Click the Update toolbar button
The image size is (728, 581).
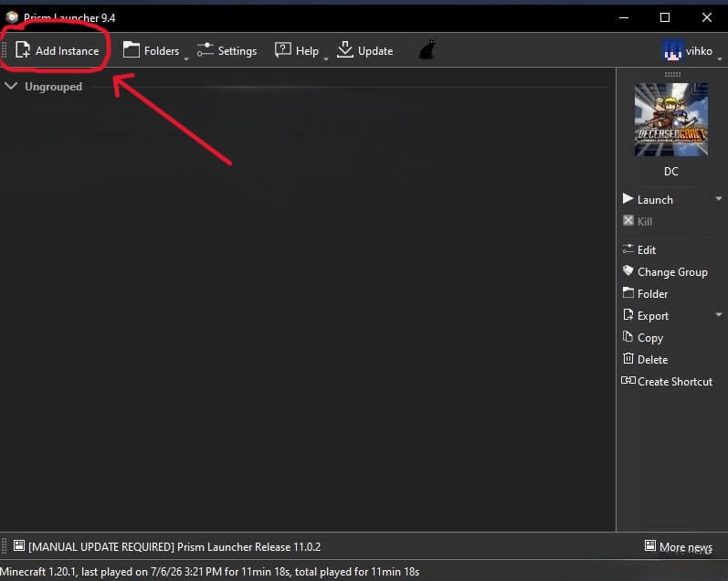(365, 50)
